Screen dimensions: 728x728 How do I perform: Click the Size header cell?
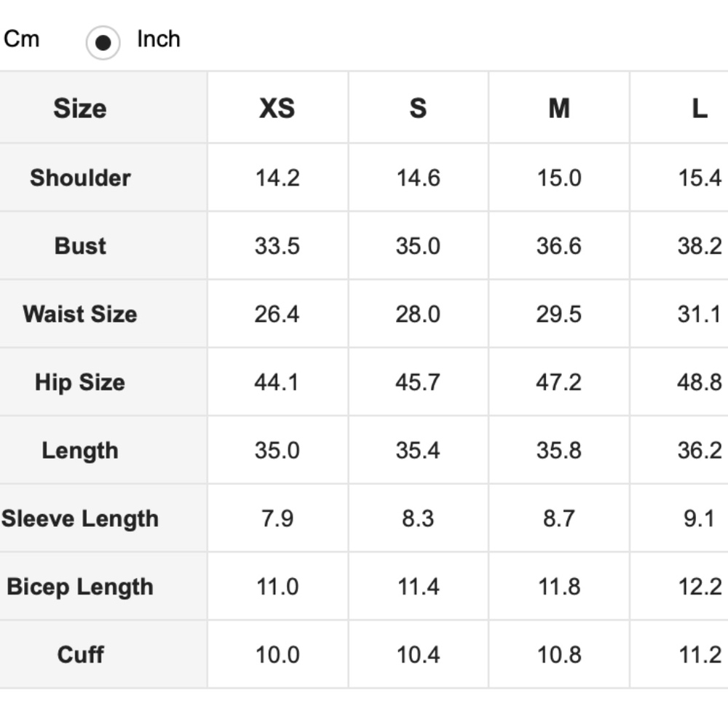tap(80, 108)
